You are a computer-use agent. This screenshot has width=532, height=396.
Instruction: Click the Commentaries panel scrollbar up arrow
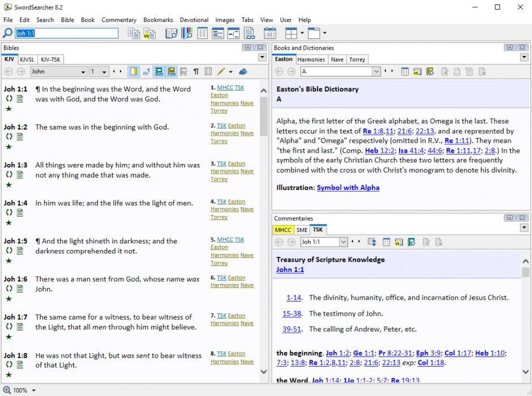click(526, 261)
